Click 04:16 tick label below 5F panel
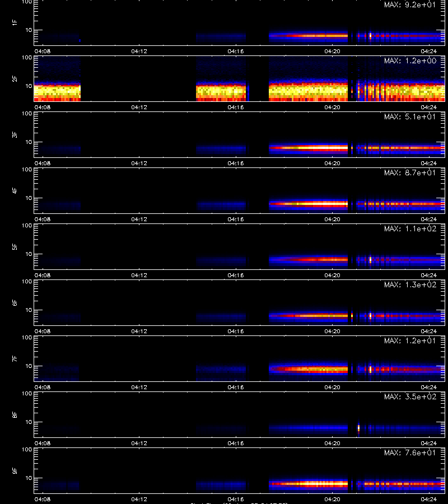 pos(236,275)
